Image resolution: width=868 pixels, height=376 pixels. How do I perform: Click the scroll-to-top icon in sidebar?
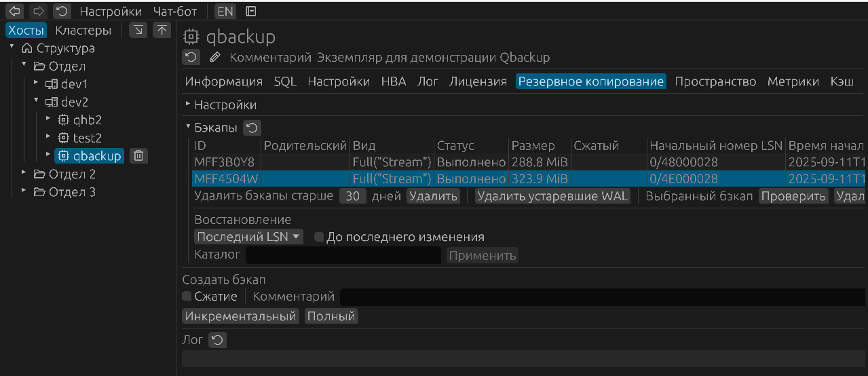(162, 30)
